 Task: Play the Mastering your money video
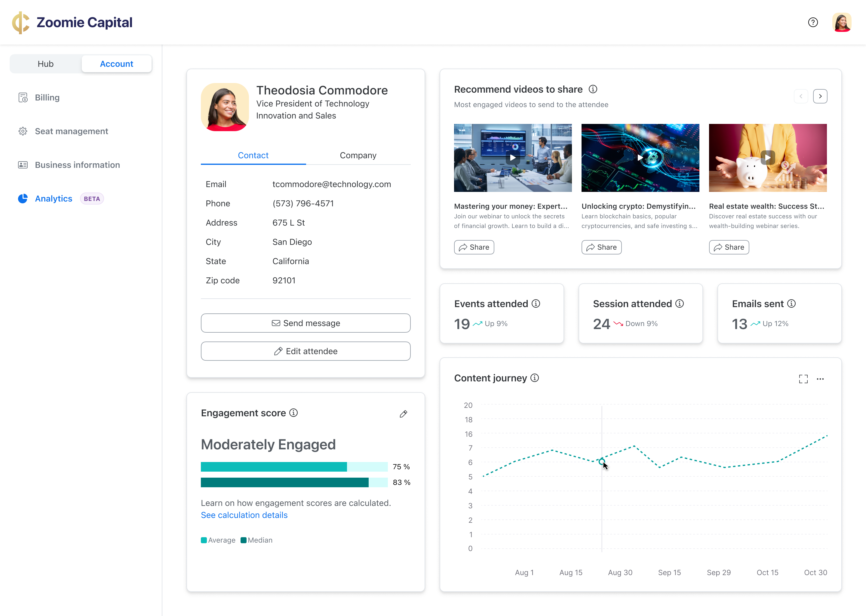[513, 158]
